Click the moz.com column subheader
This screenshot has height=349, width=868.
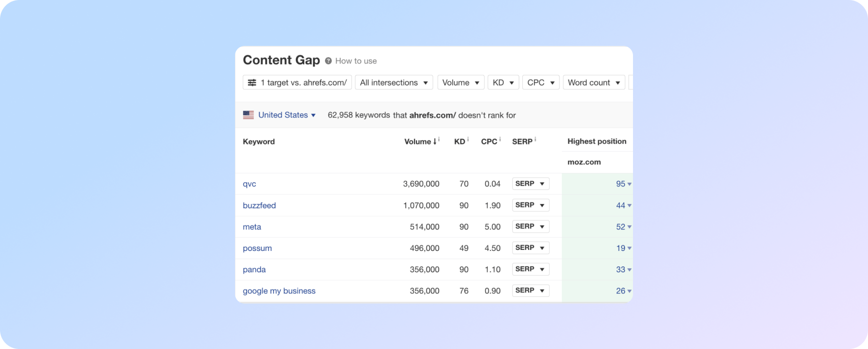pos(584,162)
